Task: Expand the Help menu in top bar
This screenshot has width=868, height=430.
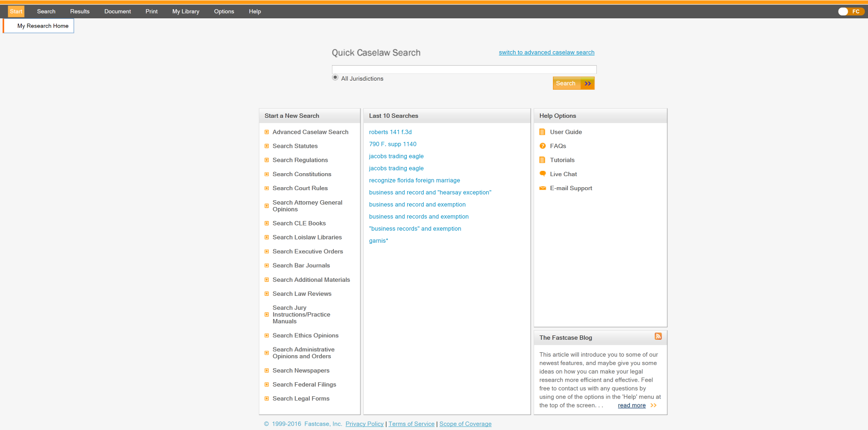Action: (x=255, y=12)
